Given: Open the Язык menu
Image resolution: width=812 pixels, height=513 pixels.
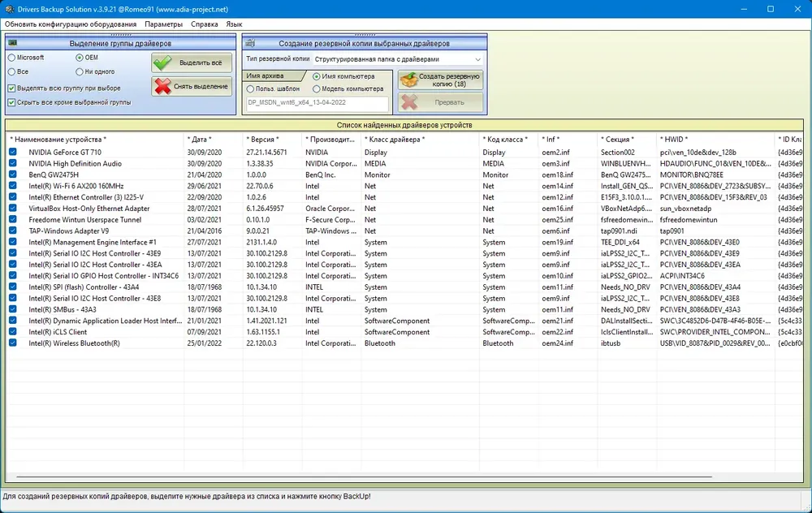Looking at the screenshot, I should point(234,24).
